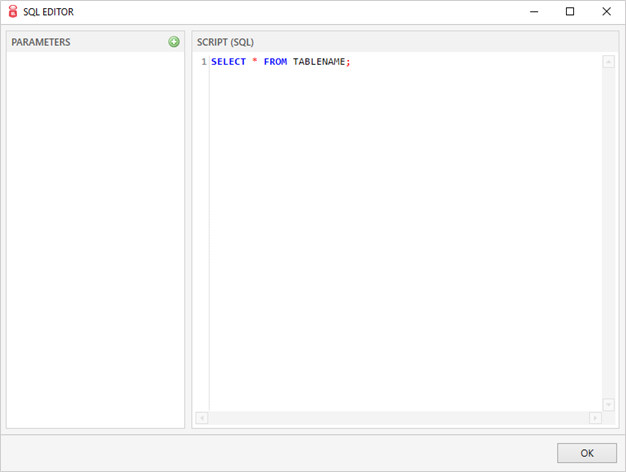Close the SQL Editor window
Image resolution: width=626 pixels, height=472 pixels.
point(606,12)
